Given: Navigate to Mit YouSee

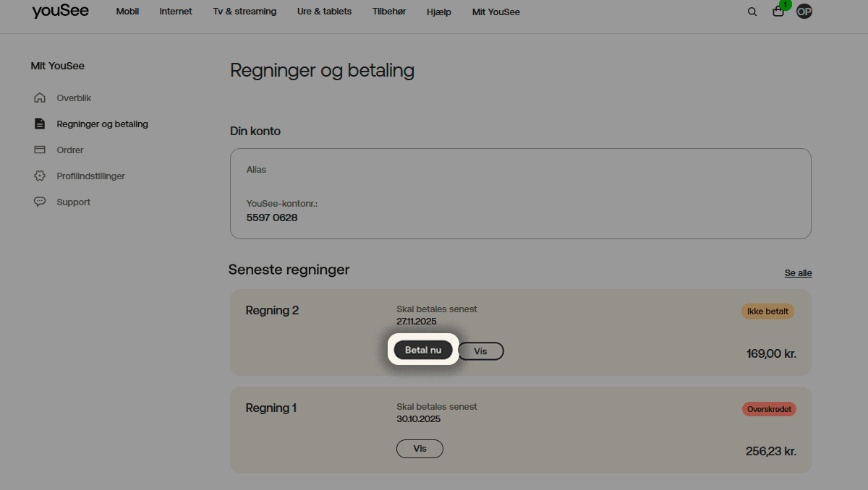Looking at the screenshot, I should 495,12.
